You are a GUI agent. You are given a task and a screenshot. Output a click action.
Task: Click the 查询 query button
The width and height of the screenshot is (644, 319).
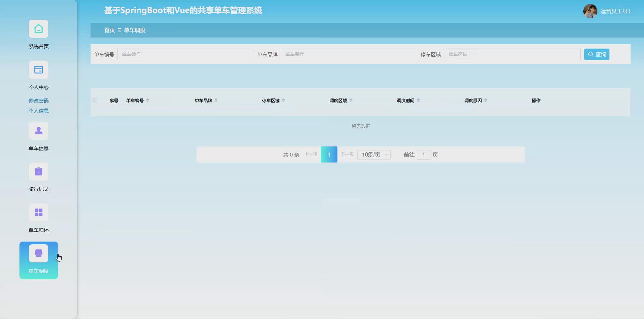[x=597, y=54]
